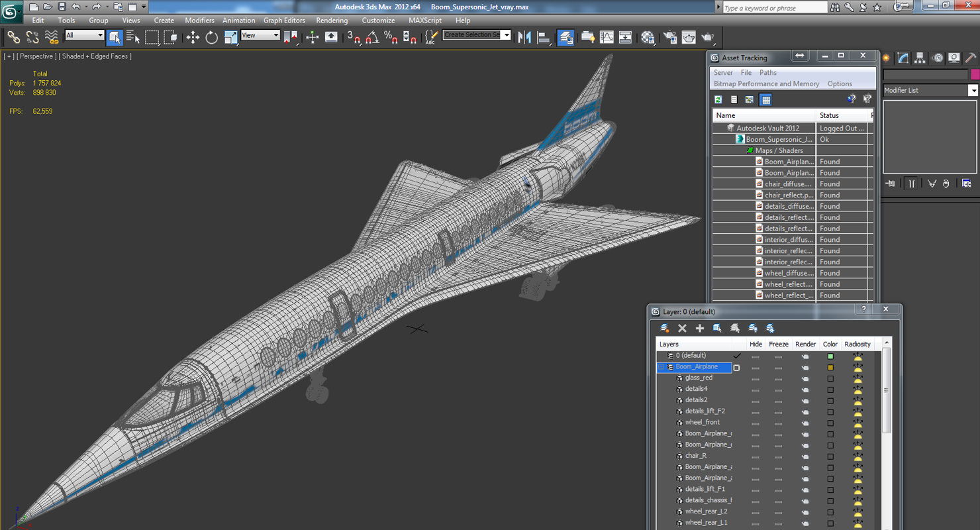This screenshot has width=980, height=530.
Task: Open the reference coordinate View dropdown
Action: click(x=260, y=35)
